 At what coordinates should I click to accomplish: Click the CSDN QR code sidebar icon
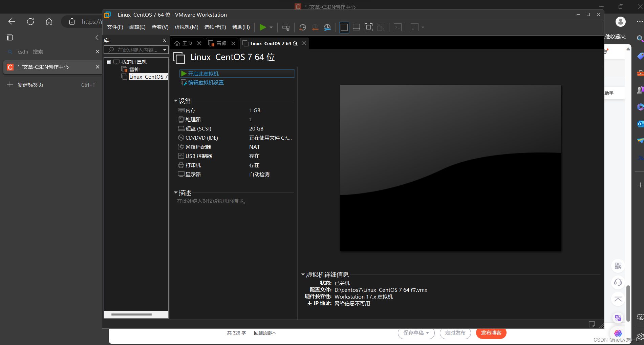pyautogui.click(x=618, y=266)
